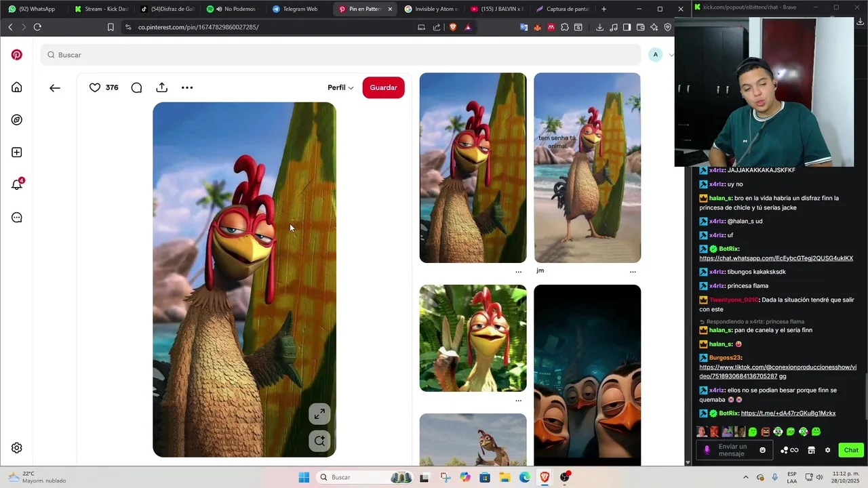Switch to the Invisible y Atom tab

pos(431,9)
